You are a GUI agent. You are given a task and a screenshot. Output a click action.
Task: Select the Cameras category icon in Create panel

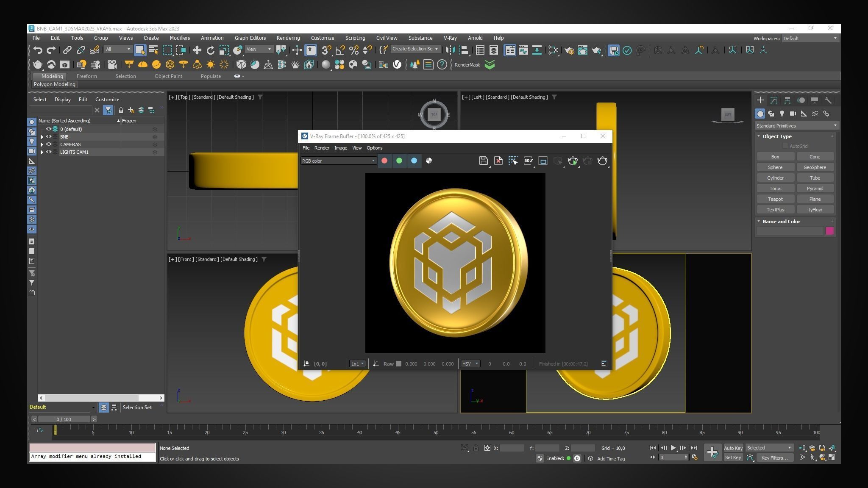pyautogui.click(x=793, y=114)
